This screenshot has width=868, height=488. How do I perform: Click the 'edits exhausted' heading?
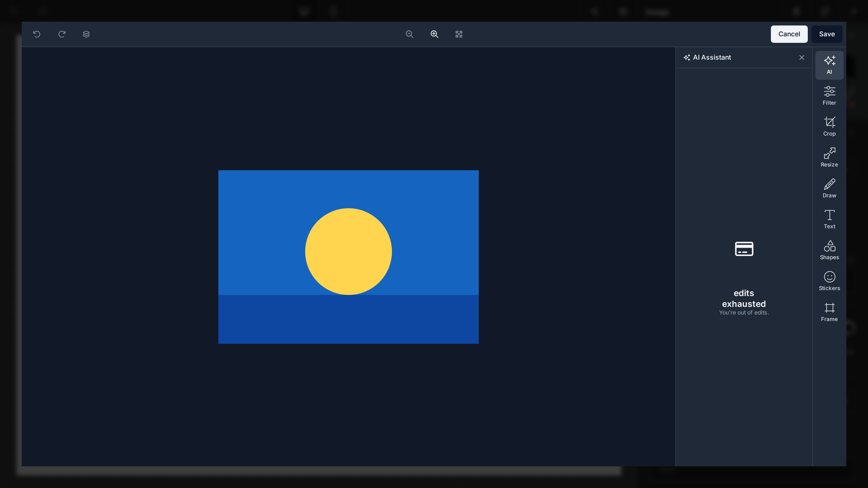click(744, 298)
